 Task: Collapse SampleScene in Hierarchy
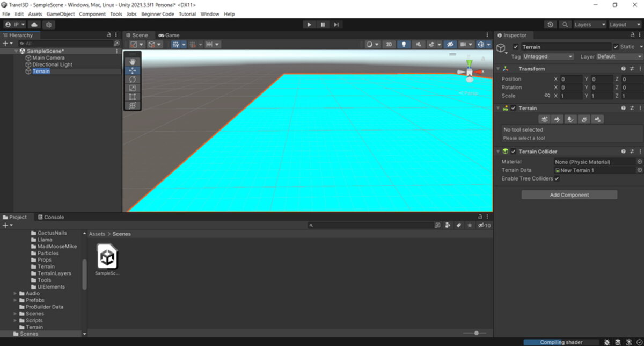coord(16,51)
